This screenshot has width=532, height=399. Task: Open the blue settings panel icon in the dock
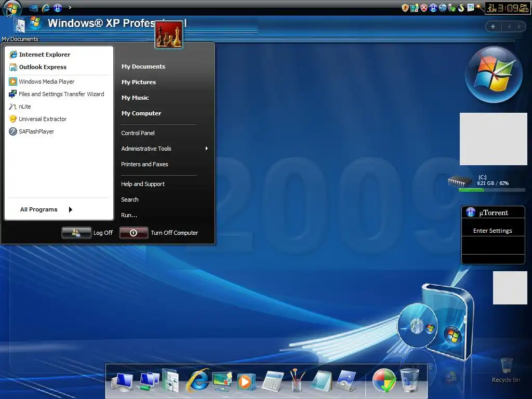(346, 381)
